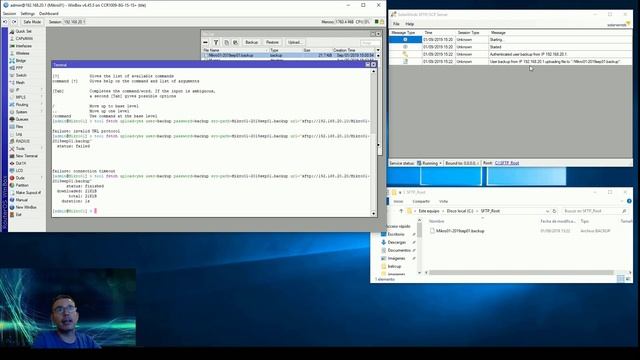Click the redo arrow in WinBox toolbar

(14, 22)
